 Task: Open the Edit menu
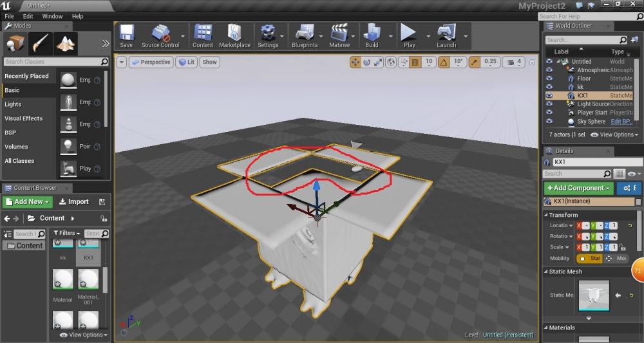pyautogui.click(x=28, y=17)
